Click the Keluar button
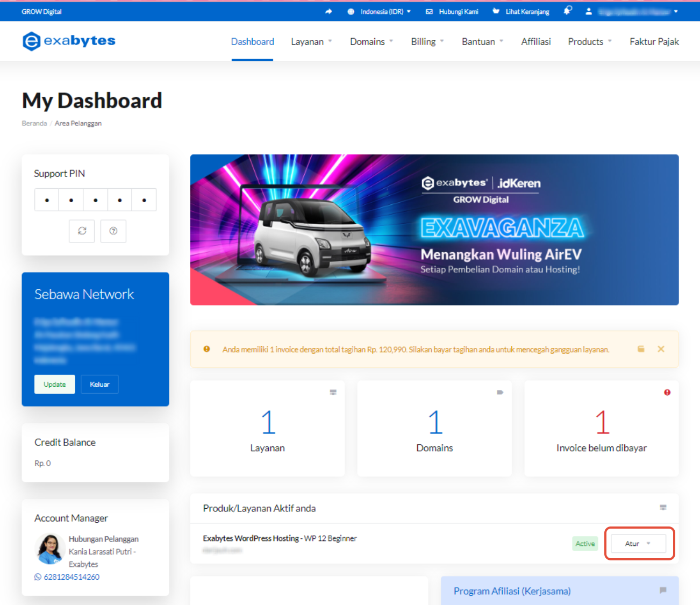This screenshot has height=605, width=700. point(99,384)
